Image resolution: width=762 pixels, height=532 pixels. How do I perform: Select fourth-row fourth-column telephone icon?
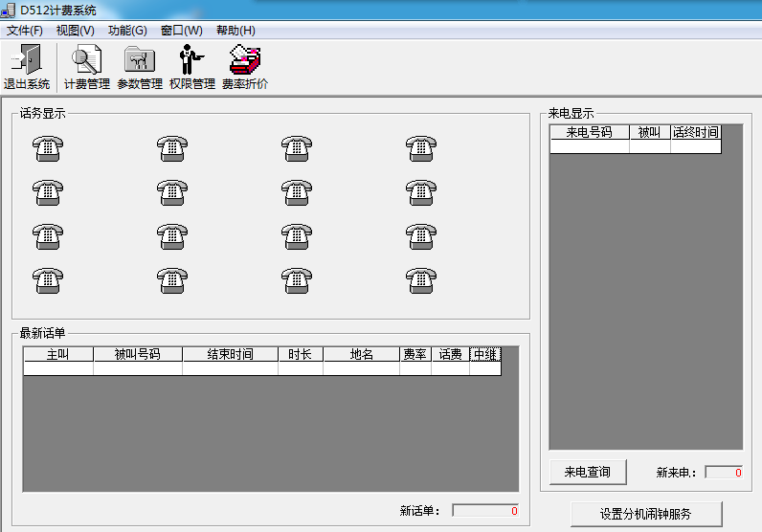(x=421, y=280)
